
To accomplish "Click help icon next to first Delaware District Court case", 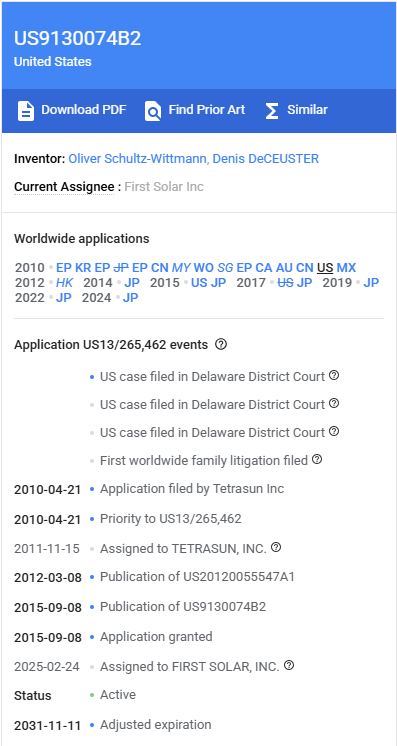I will point(334,375).
